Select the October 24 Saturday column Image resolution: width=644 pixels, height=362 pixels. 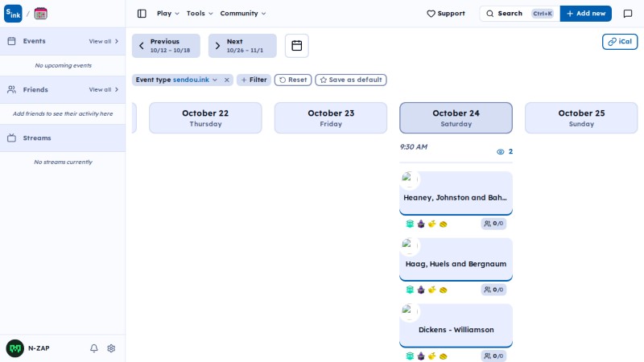(456, 117)
